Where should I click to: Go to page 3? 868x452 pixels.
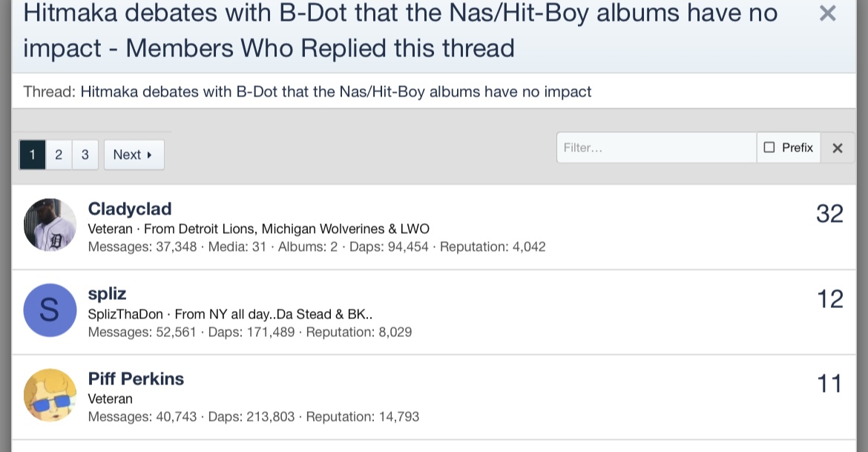click(85, 154)
